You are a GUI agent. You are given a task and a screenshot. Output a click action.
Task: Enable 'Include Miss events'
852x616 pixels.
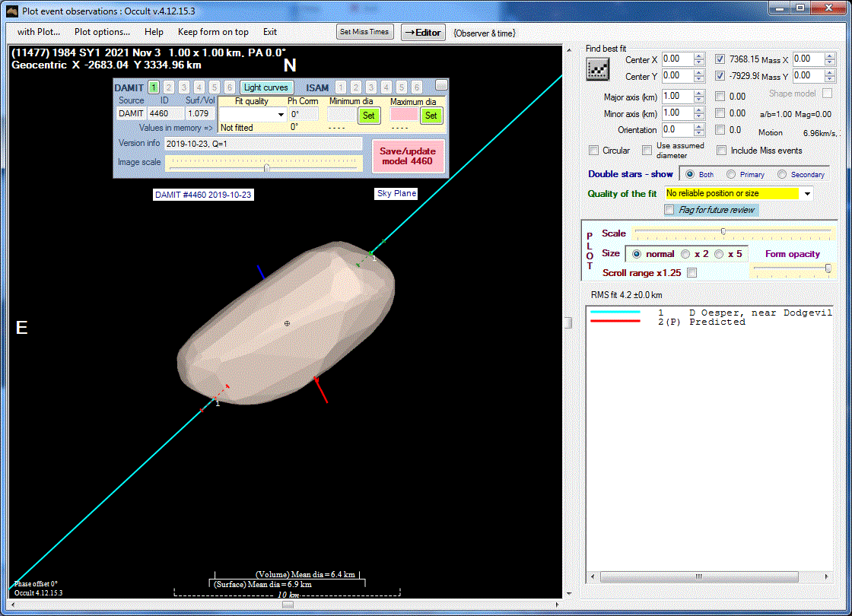[722, 151]
